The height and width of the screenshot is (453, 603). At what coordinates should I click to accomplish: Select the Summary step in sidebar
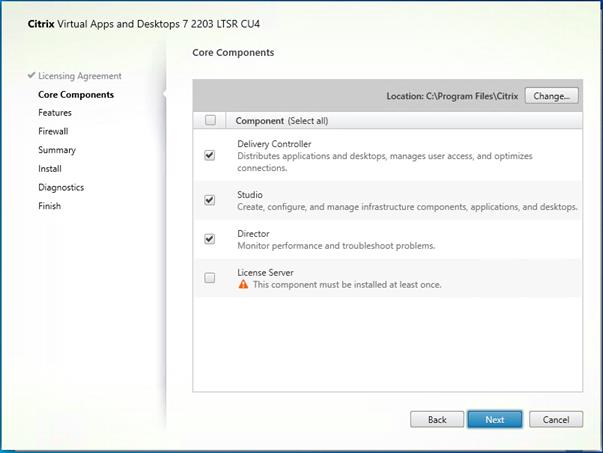[57, 150]
